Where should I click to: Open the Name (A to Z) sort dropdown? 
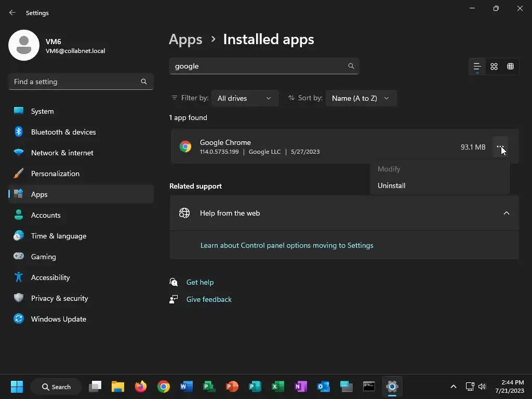pos(361,98)
